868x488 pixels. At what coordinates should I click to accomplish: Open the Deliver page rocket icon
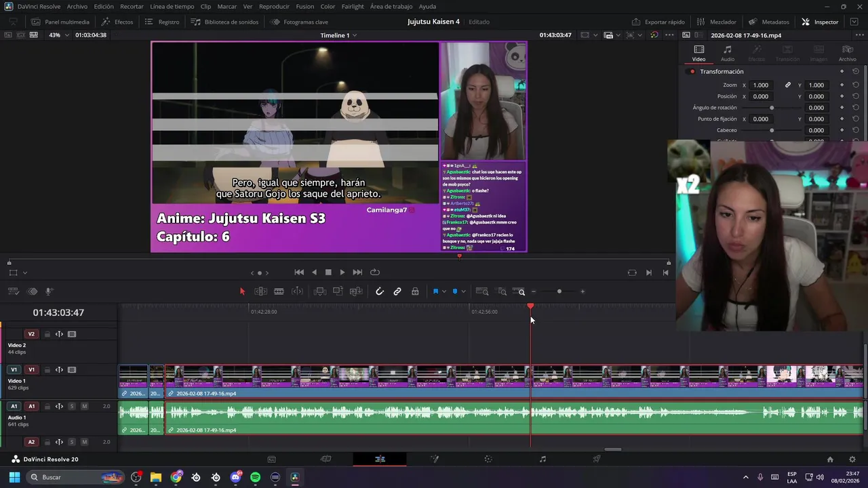pyautogui.click(x=597, y=459)
